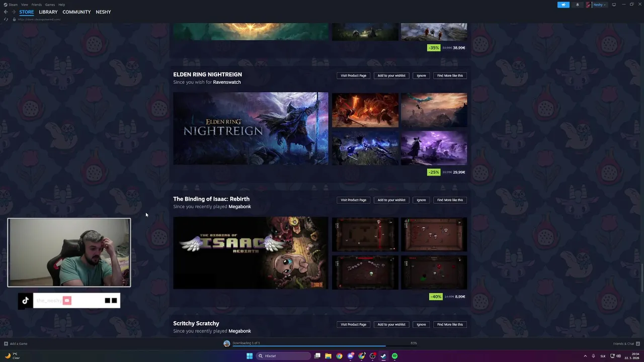Visit Product Page for Elden Ring Nightreign

(x=353, y=75)
